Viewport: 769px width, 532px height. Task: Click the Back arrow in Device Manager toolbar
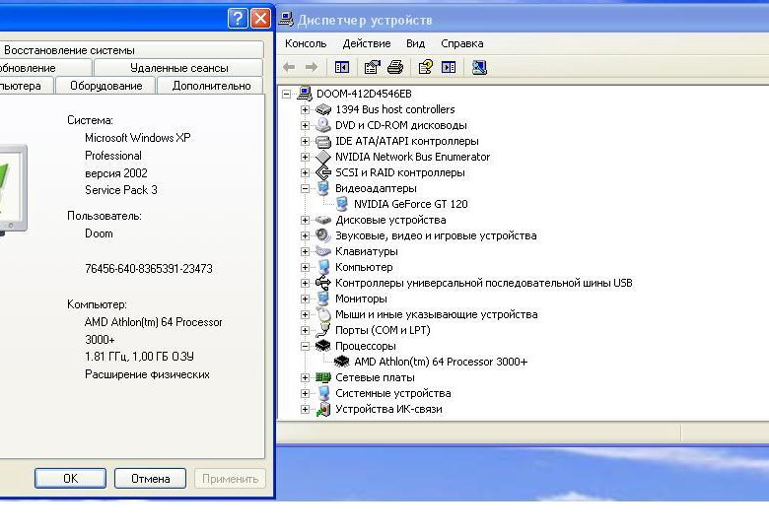(x=289, y=67)
